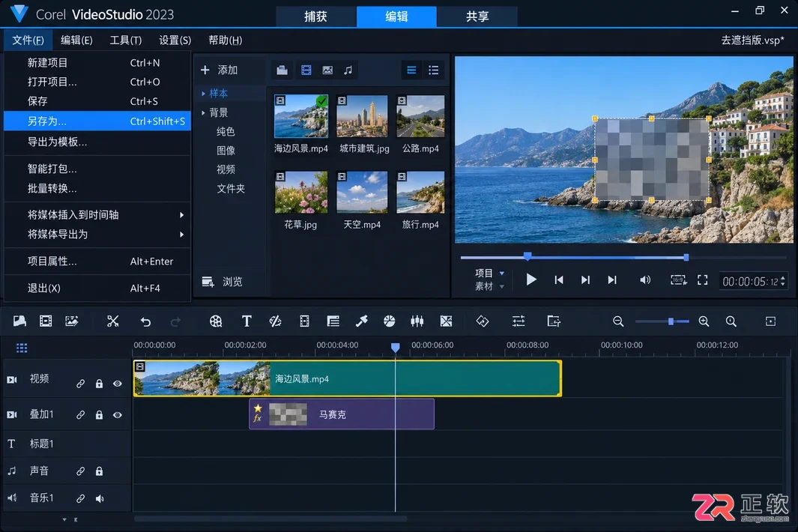Open the track settings sliders icon

[518, 321]
